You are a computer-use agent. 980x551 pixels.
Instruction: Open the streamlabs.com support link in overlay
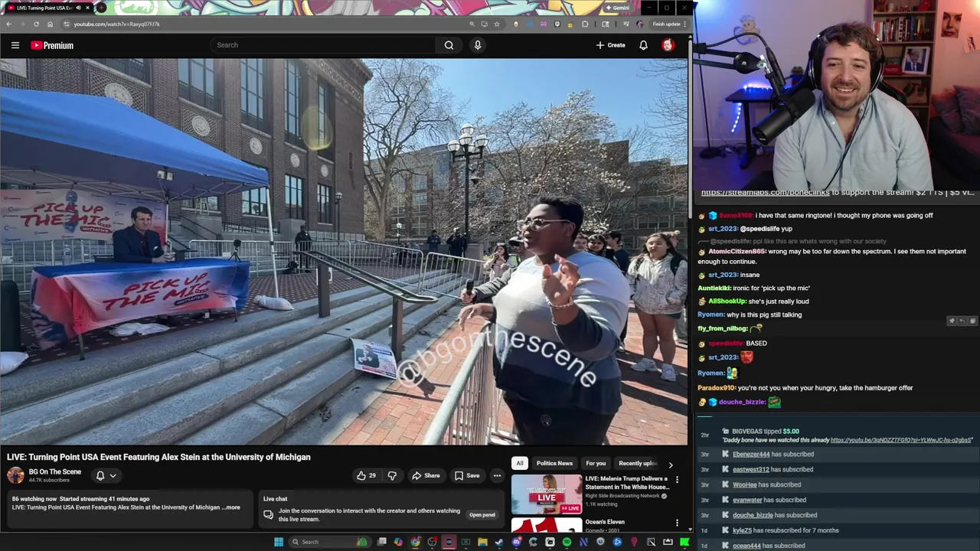point(765,193)
